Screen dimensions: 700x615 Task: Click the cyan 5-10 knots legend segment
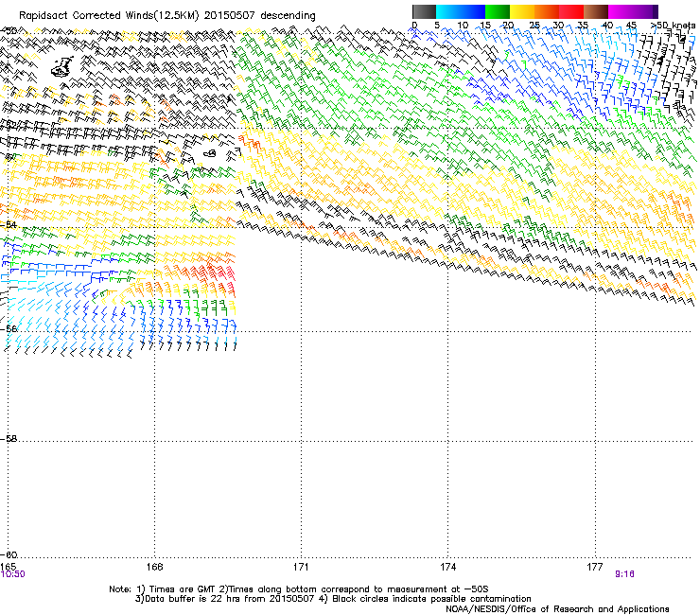[448, 11]
